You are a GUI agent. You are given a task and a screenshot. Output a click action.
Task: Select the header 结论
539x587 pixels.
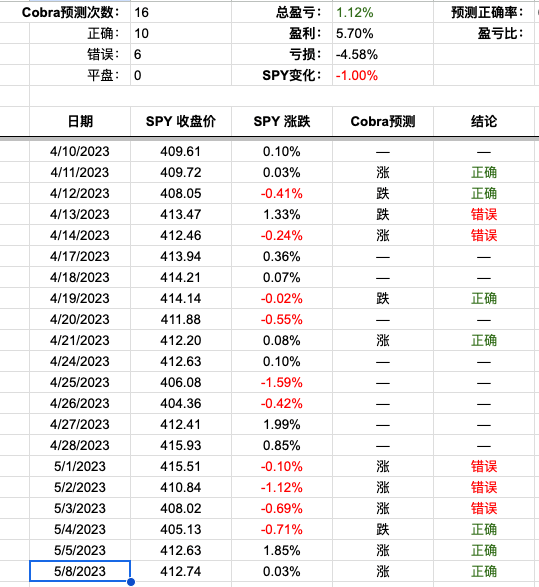(484, 121)
